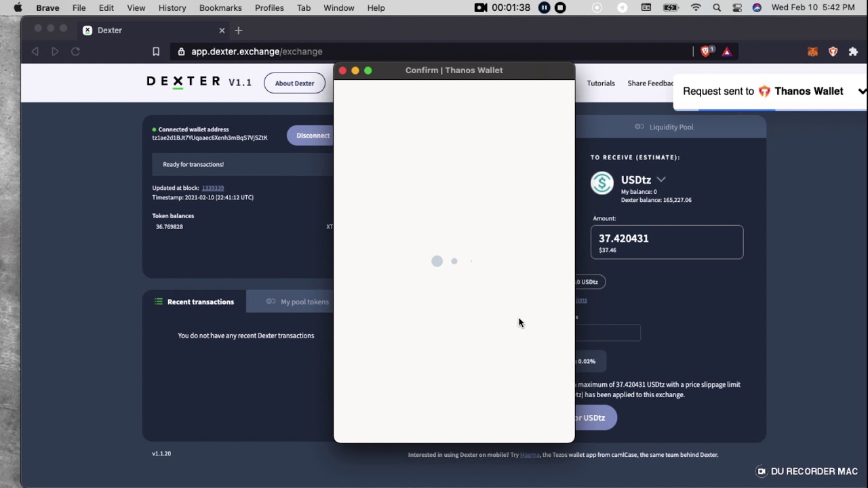This screenshot has width=868, height=488.
Task: Open the History menu
Action: (x=172, y=7)
